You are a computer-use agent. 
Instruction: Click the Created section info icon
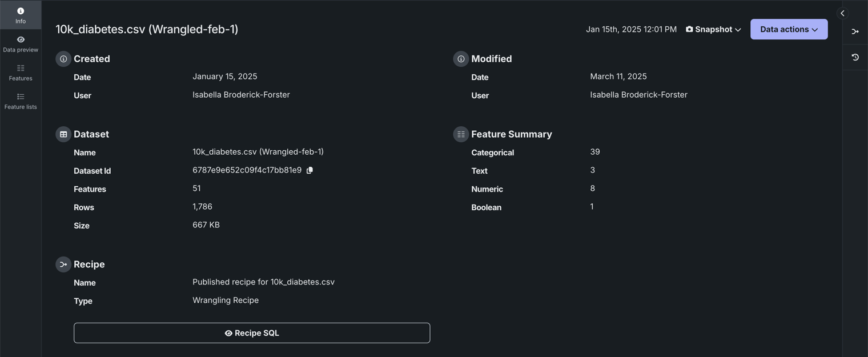63,59
